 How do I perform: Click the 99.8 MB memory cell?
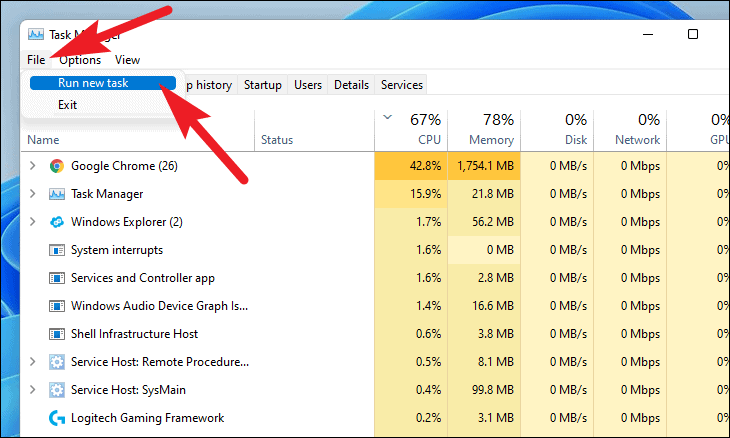coord(484,390)
